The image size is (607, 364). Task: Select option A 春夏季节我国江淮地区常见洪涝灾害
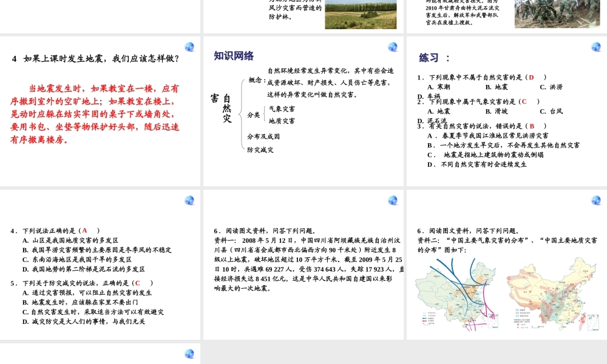(488, 136)
